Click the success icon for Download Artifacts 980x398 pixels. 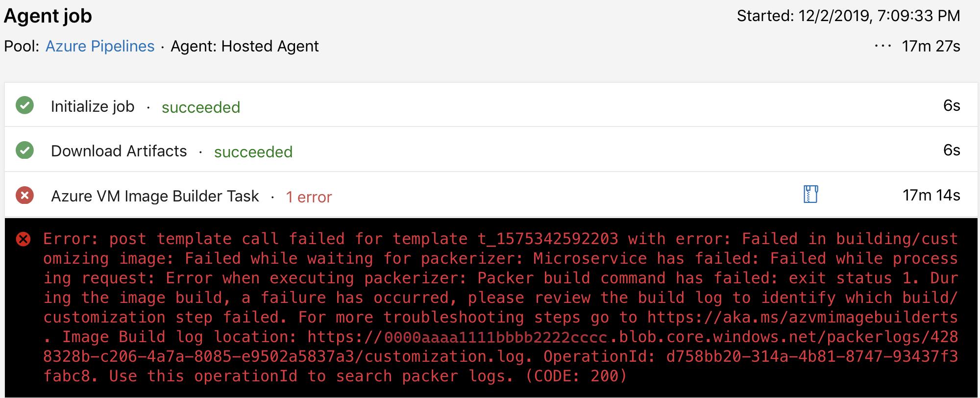pos(24,150)
